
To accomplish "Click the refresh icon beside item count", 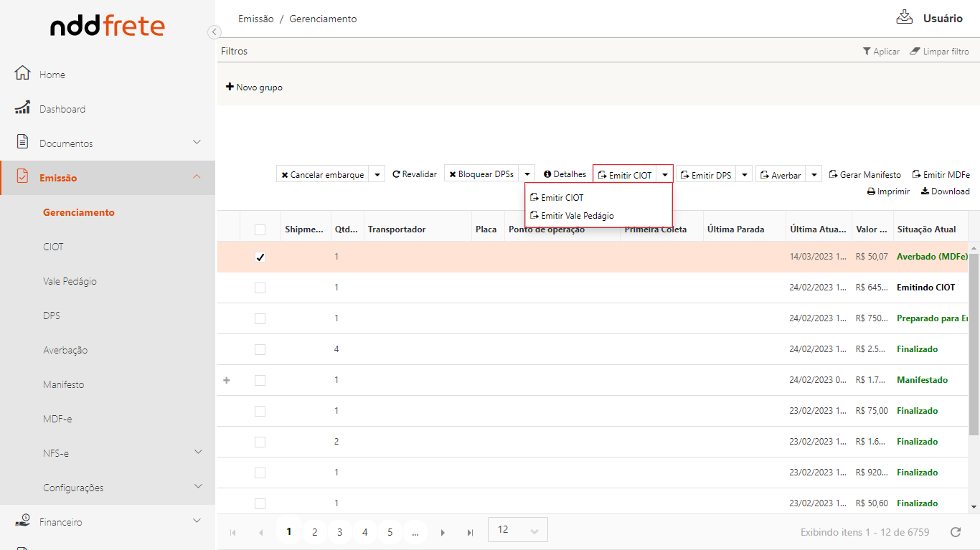I will click(955, 532).
